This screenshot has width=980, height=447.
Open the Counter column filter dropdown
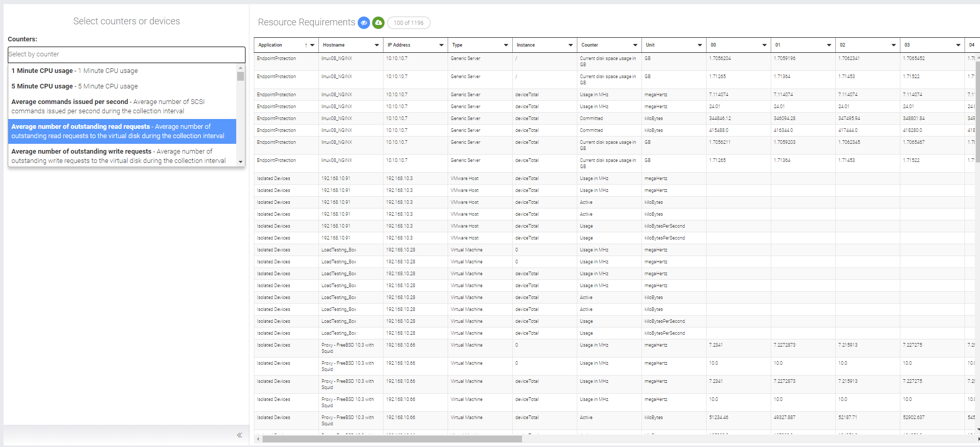coord(635,45)
